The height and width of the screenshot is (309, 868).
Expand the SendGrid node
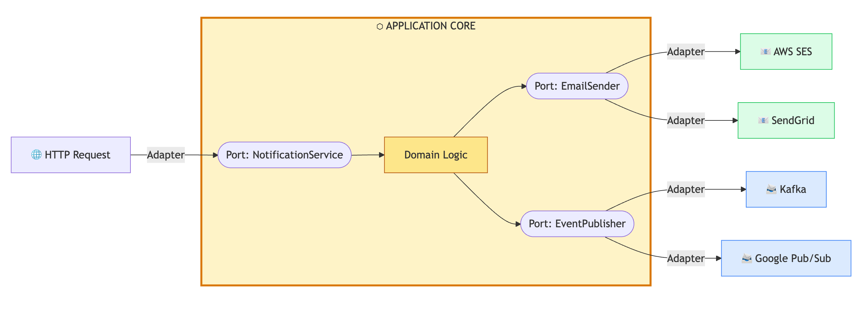[786, 120]
